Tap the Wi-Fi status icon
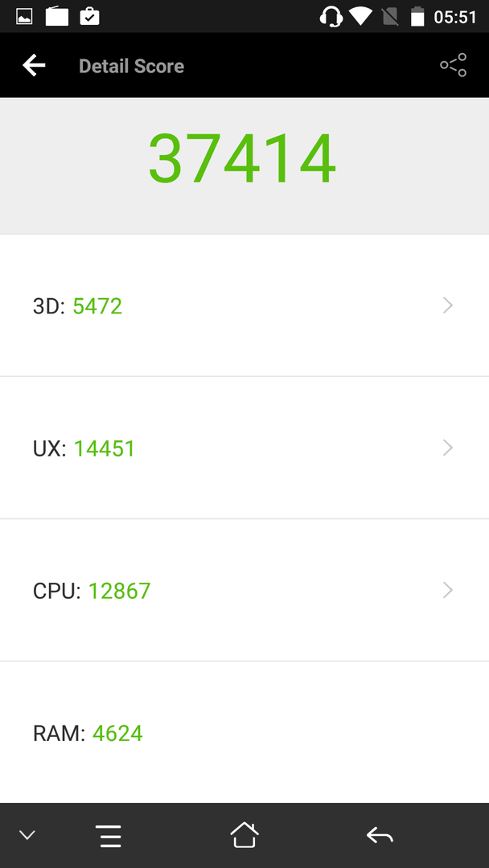489x868 pixels. point(360,17)
